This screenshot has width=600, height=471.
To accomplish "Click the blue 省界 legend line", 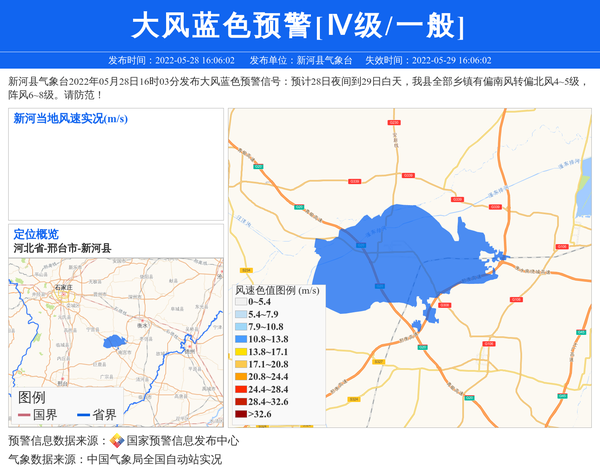I will [82, 415].
